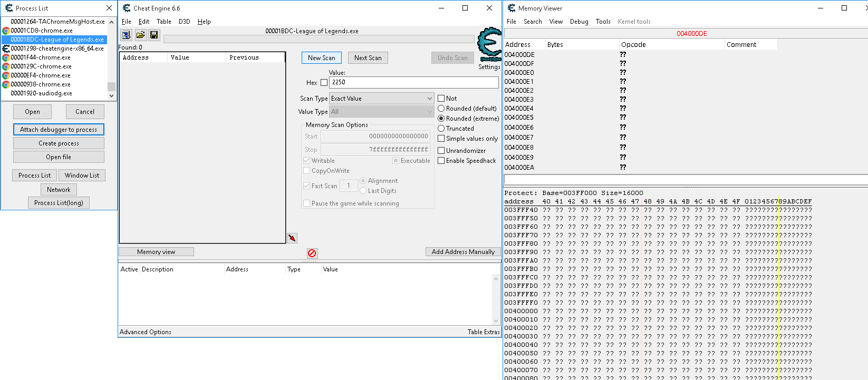Open the Help menu
The width and height of the screenshot is (868, 380).
pyautogui.click(x=204, y=22)
